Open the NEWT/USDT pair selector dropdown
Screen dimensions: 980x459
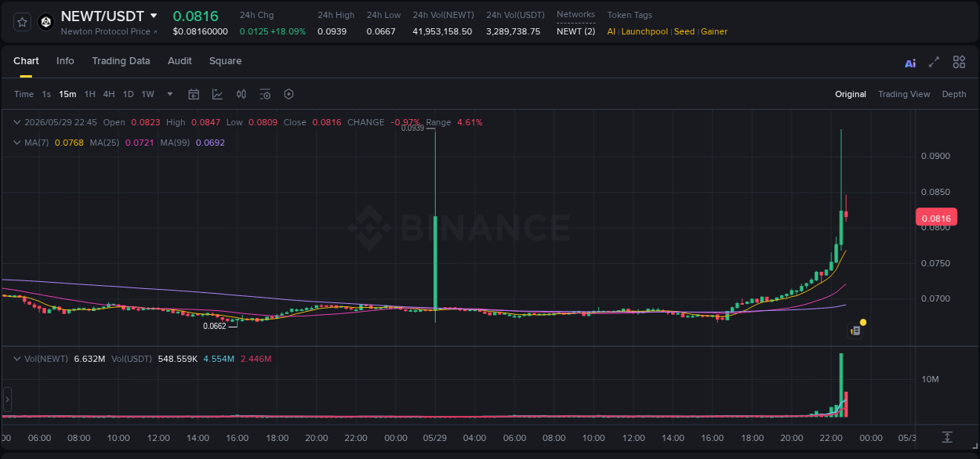pos(154,16)
